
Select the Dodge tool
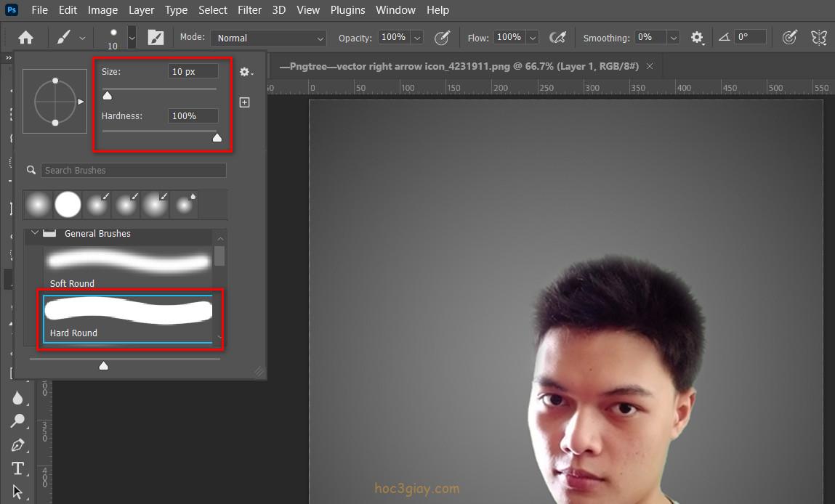[17, 420]
